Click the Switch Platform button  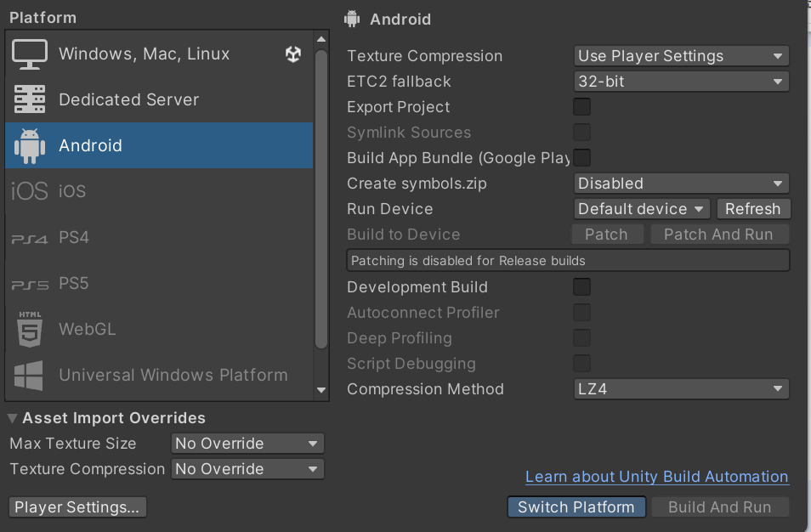click(576, 507)
